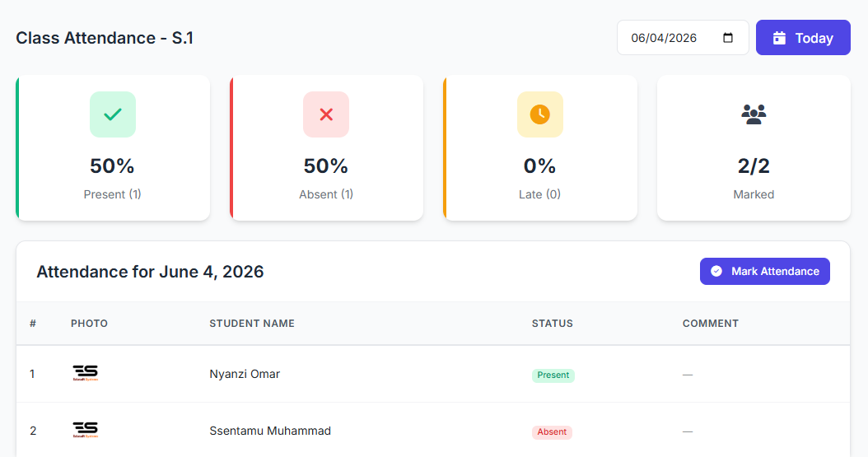Click row number 2 in the table
This screenshot has height=457, width=868.
(x=33, y=431)
